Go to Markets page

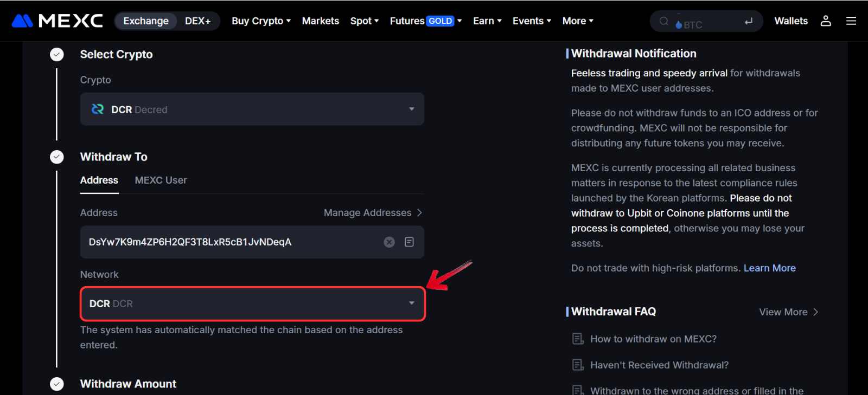[321, 21]
